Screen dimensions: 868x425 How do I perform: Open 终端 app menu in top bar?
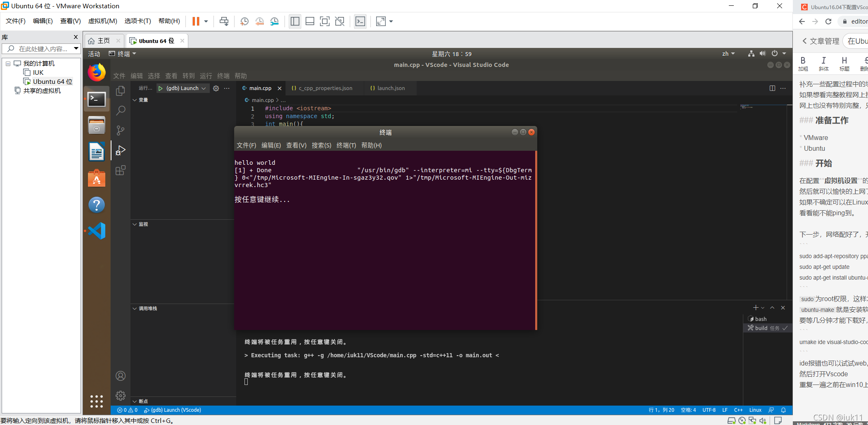pyautogui.click(x=123, y=54)
